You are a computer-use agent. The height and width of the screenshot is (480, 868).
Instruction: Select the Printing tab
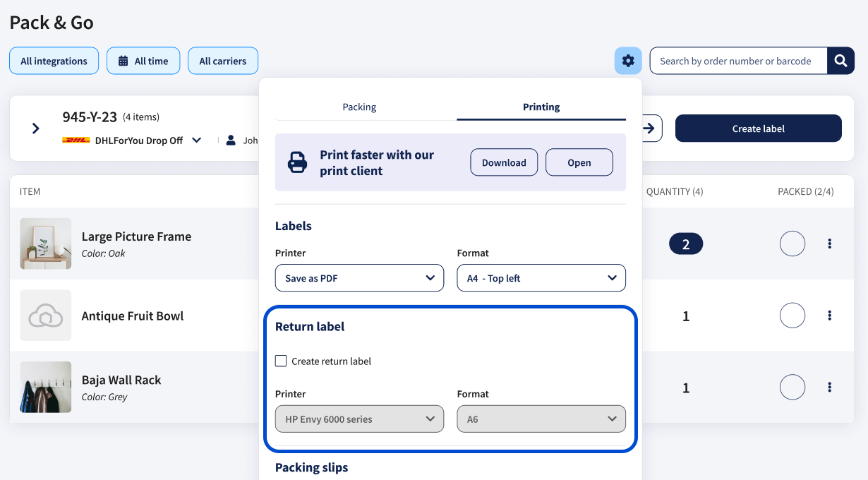tap(541, 107)
